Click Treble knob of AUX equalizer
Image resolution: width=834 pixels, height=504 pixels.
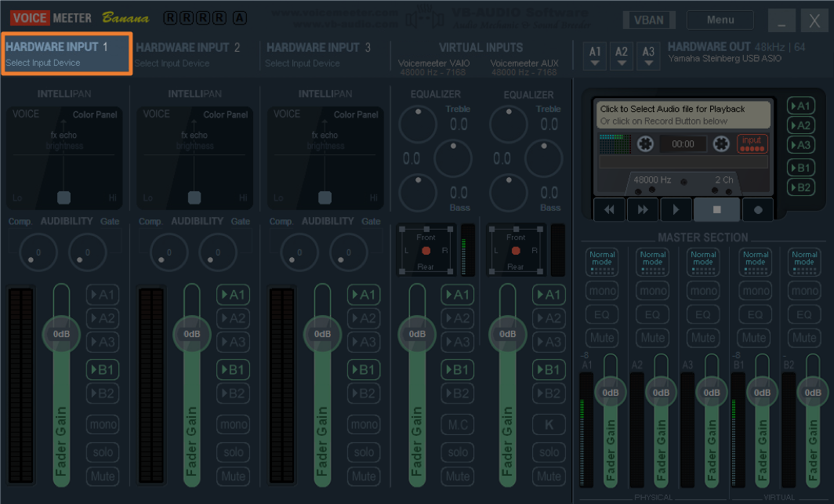tap(509, 124)
